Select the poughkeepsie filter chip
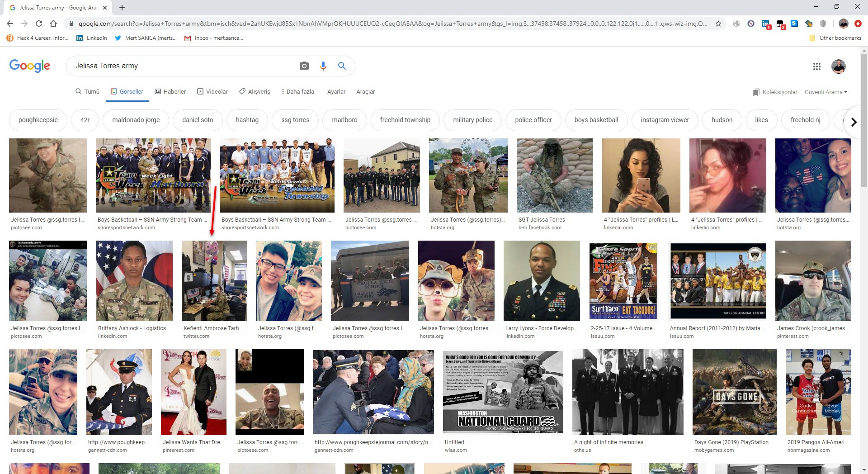This screenshot has width=868, height=474. pyautogui.click(x=38, y=120)
